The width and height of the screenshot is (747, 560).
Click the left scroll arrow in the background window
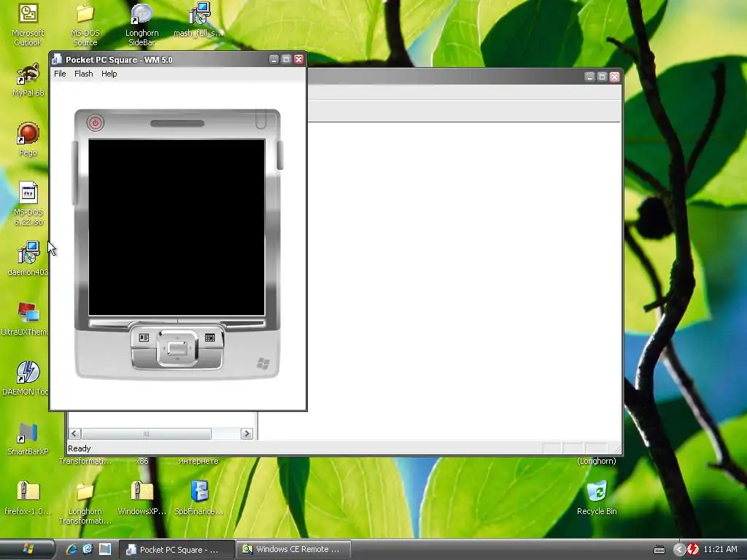[75, 433]
